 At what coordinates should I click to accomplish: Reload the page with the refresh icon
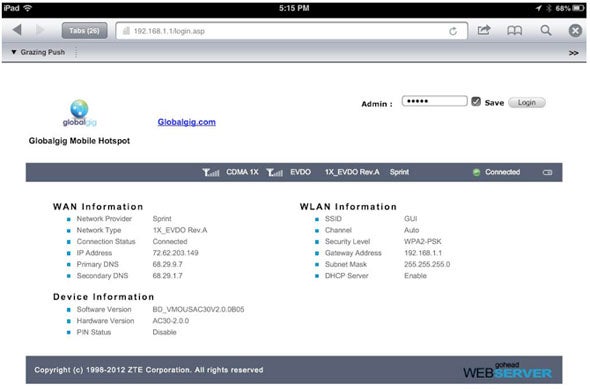click(453, 31)
